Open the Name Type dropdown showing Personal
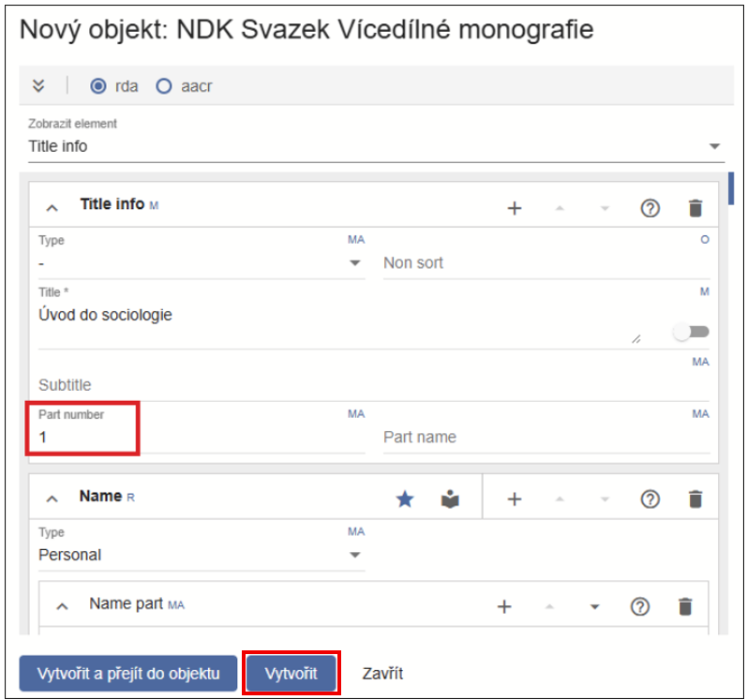Viewport: 747px width, 700px height. coord(201,555)
